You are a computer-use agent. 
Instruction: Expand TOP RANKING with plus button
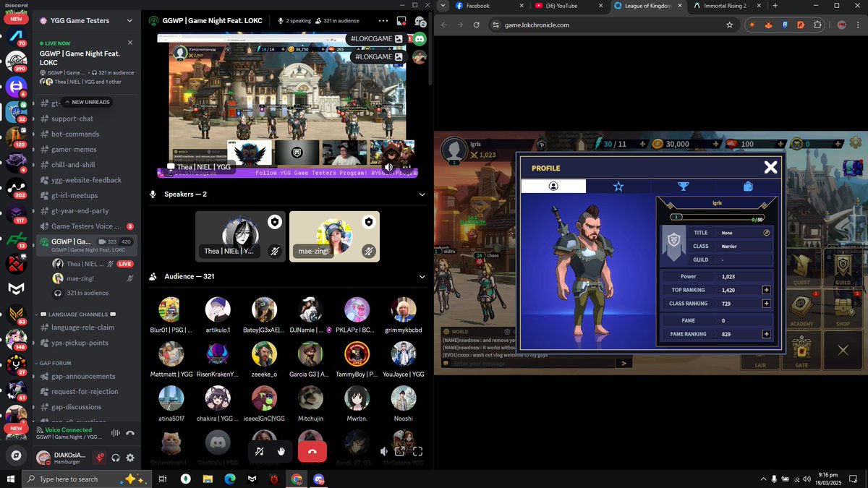click(767, 290)
